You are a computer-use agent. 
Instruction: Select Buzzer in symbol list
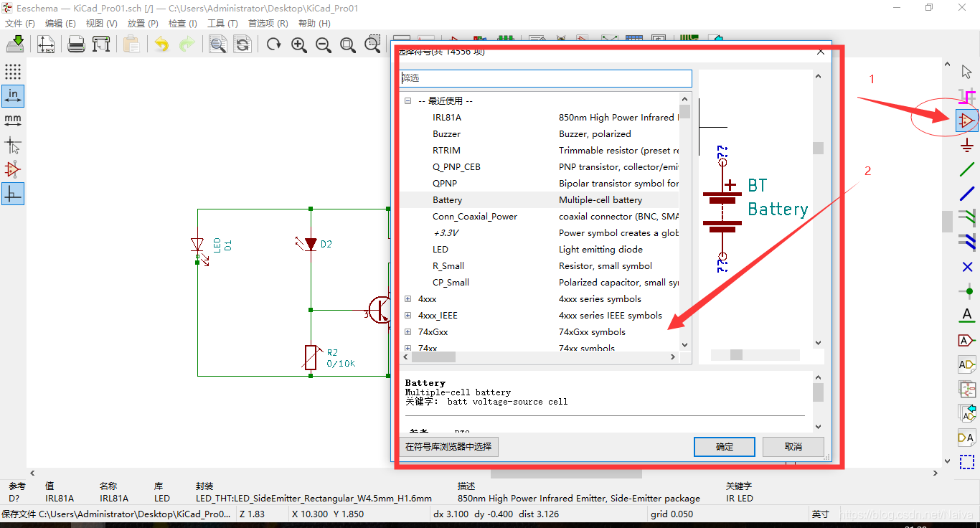(446, 134)
